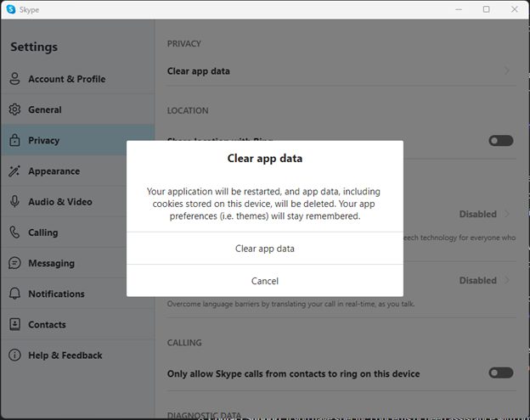The height and width of the screenshot is (420, 530).
Task: Confirm with the Clear app data button
Action: pos(265,249)
